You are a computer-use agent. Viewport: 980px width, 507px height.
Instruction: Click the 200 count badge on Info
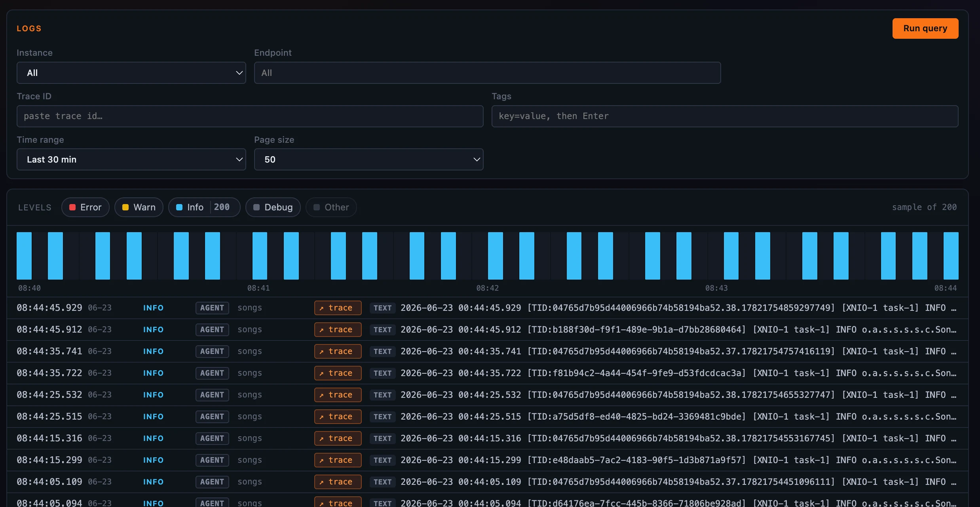222,207
